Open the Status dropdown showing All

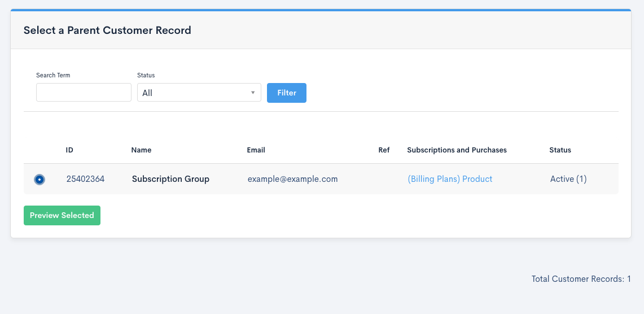pos(199,93)
